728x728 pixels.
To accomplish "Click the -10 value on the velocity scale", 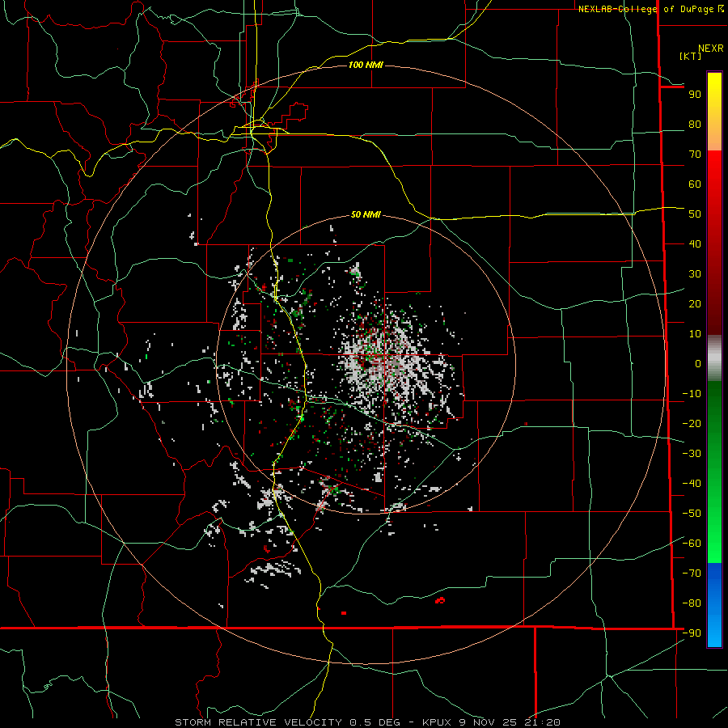I will pyautogui.click(x=692, y=394).
